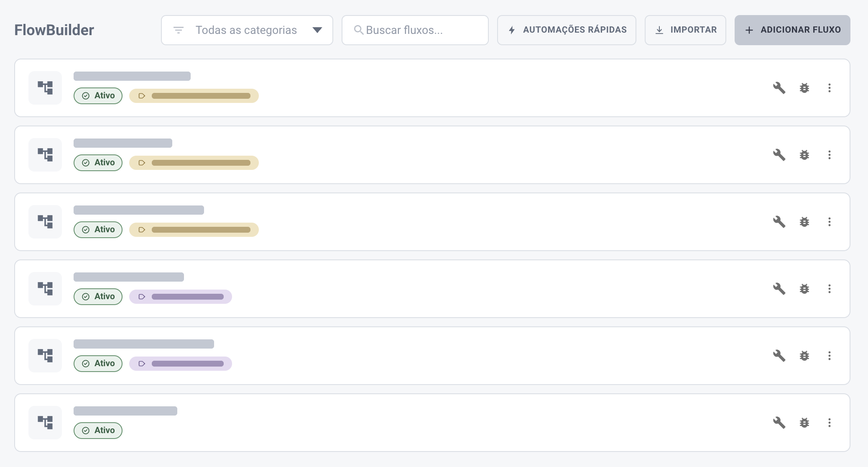Click bug icon on the second flow row
Image resolution: width=868 pixels, height=467 pixels.
pyautogui.click(x=804, y=155)
